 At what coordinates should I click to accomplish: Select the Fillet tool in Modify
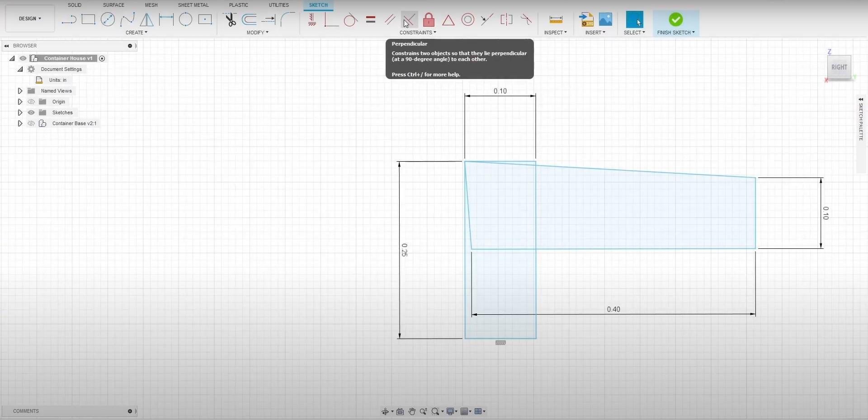(x=288, y=19)
